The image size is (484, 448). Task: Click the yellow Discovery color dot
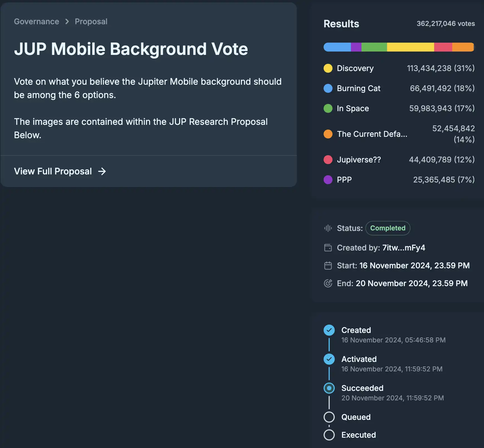pos(328,68)
